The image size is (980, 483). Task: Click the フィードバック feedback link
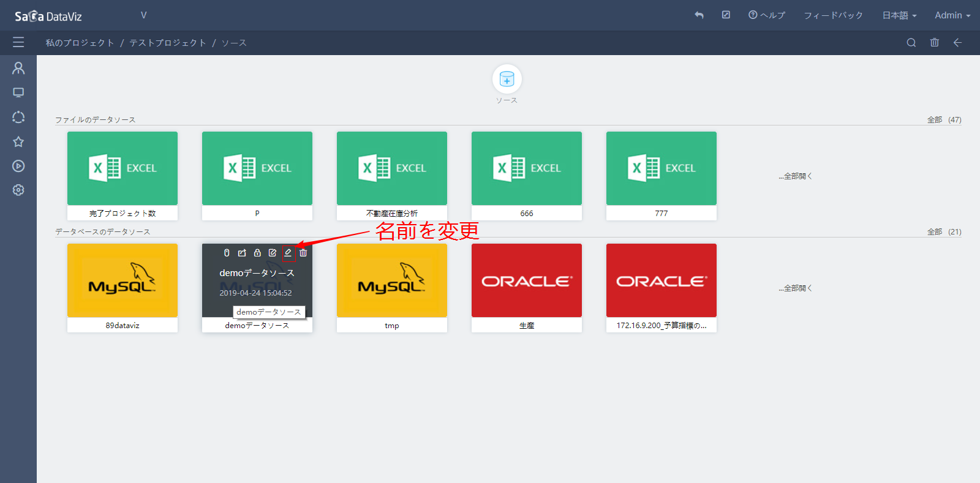(833, 15)
